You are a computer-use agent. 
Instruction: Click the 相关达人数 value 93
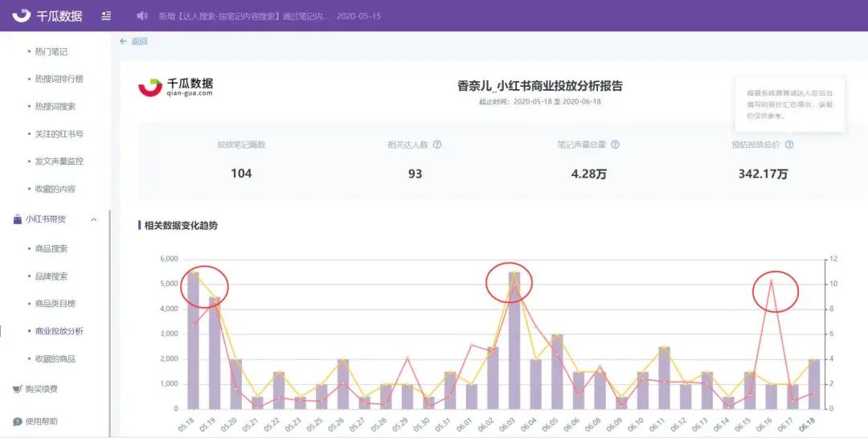pyautogui.click(x=416, y=174)
